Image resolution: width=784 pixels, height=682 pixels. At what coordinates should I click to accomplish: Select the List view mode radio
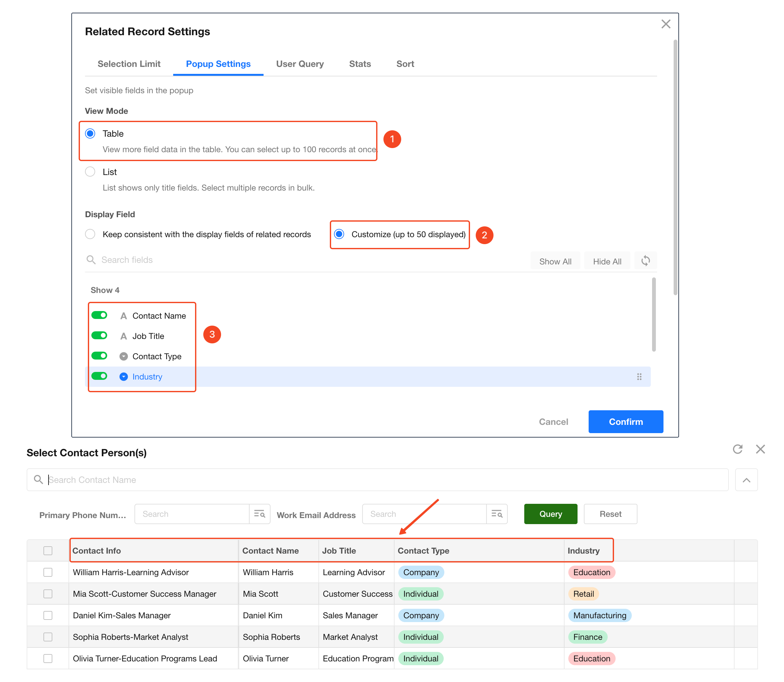tap(90, 172)
